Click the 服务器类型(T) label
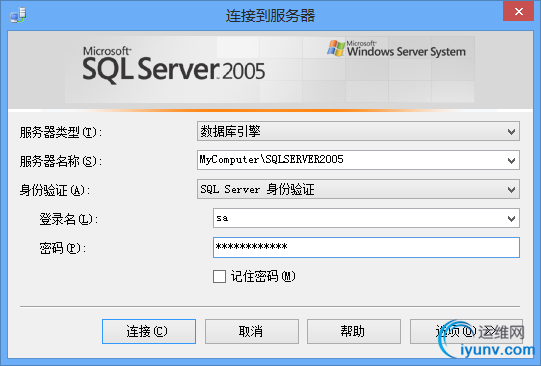541x366 pixels. click(61, 132)
